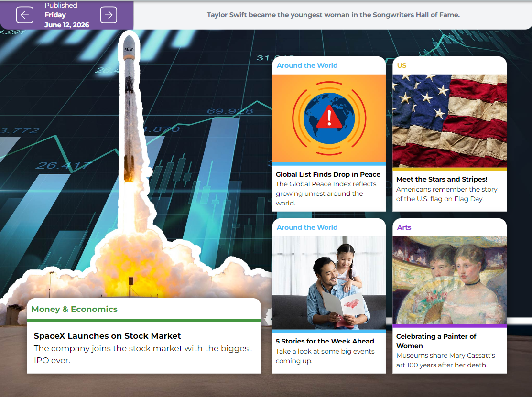Screen dimensions: 532x397
Task: Read SpaceX Launches on Stock Market article
Action: click(107, 336)
